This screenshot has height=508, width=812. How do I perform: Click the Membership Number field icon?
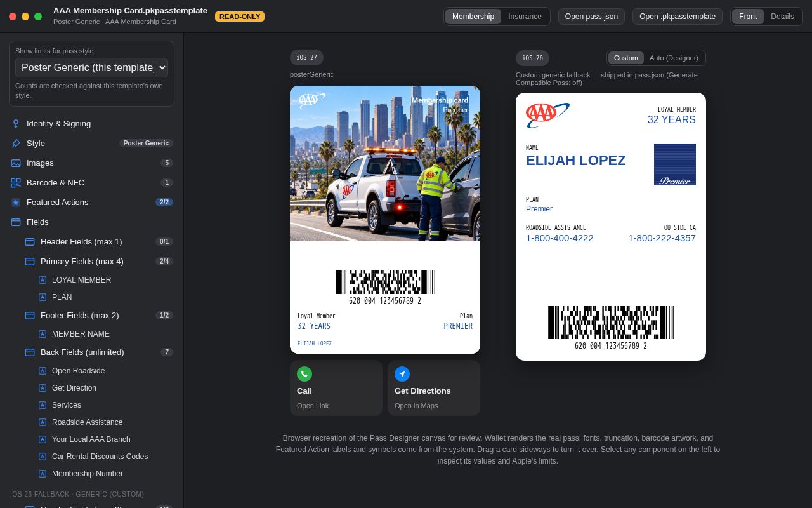click(x=43, y=474)
